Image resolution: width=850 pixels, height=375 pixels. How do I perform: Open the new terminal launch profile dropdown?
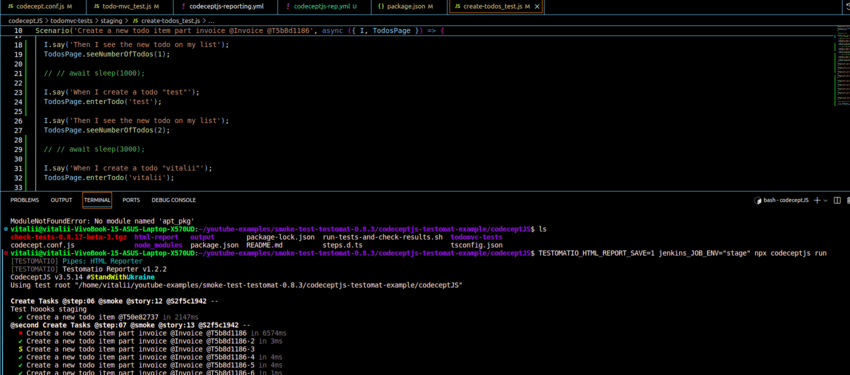pos(826,201)
